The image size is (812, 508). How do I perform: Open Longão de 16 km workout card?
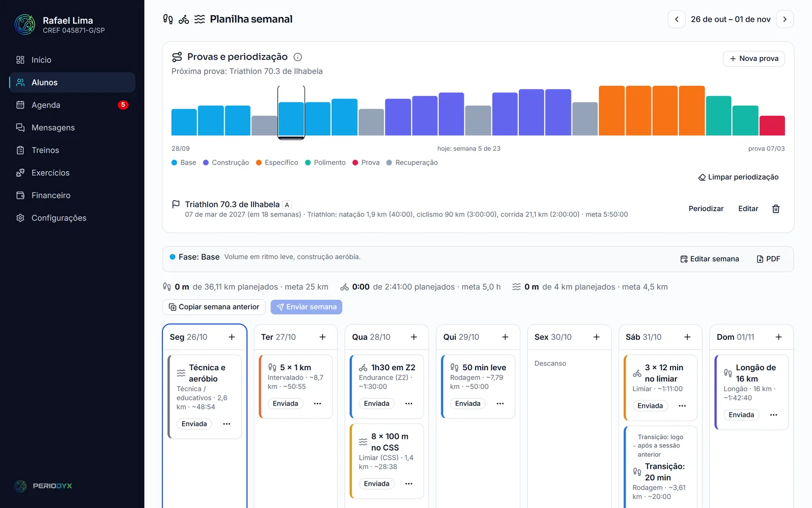[752, 392]
